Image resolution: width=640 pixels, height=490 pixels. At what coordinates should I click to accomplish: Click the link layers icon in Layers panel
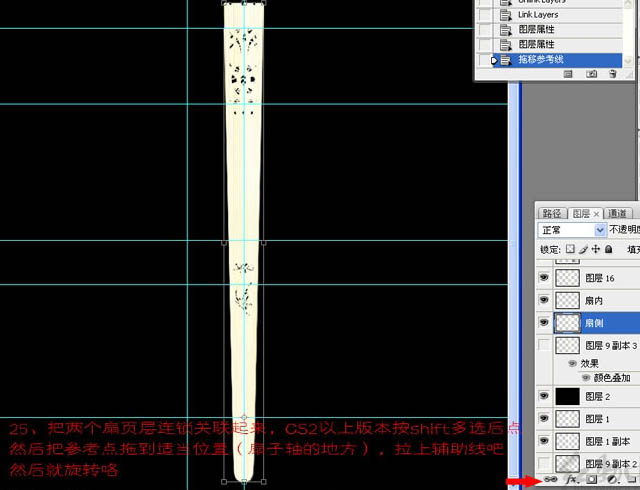pos(551,479)
